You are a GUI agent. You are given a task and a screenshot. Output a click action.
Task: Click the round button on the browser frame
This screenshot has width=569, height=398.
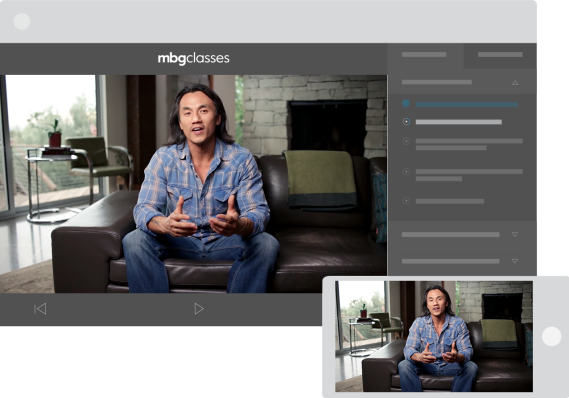tap(22, 21)
